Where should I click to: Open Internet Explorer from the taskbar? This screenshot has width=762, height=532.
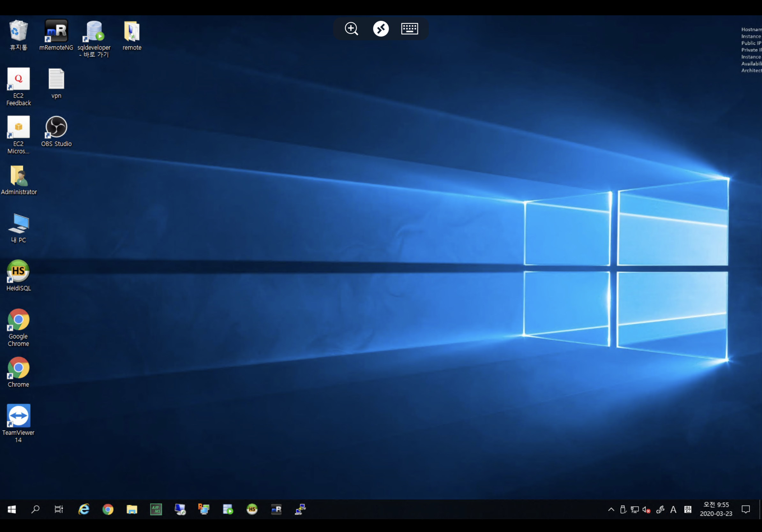coord(84,509)
